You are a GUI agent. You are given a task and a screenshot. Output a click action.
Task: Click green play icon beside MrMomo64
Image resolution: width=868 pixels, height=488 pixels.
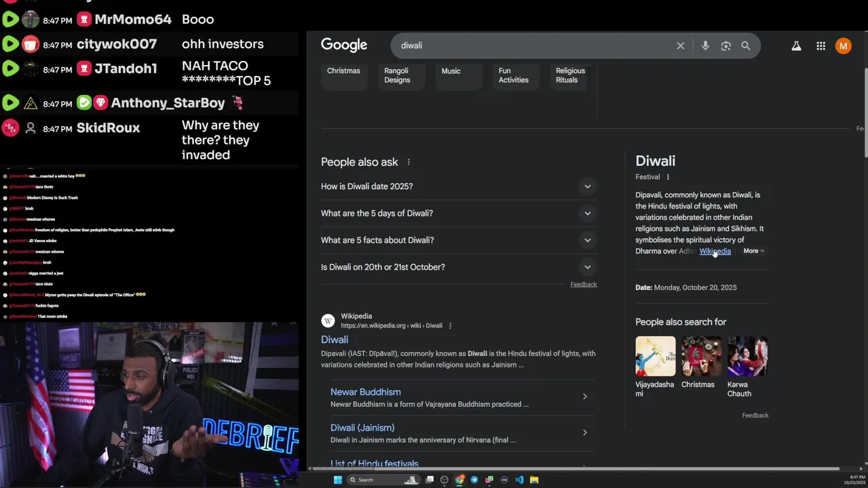click(x=10, y=20)
